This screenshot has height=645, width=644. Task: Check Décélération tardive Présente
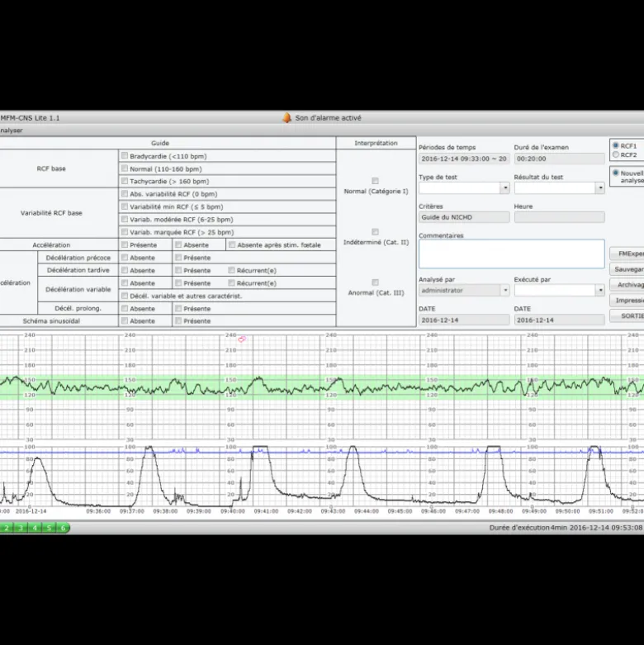(178, 270)
